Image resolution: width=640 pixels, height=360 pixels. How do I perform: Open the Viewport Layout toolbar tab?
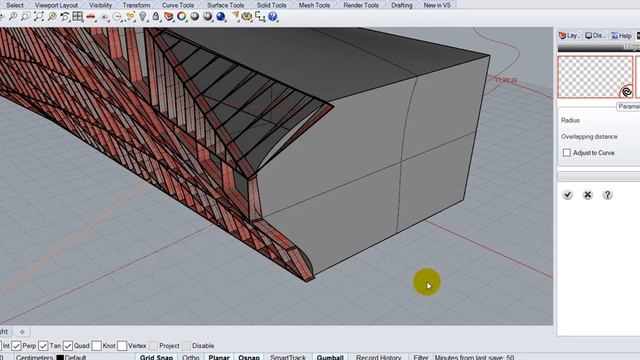(56, 5)
